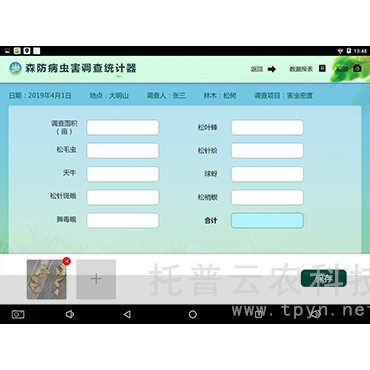Focus the 球蚜 input field

267,174
